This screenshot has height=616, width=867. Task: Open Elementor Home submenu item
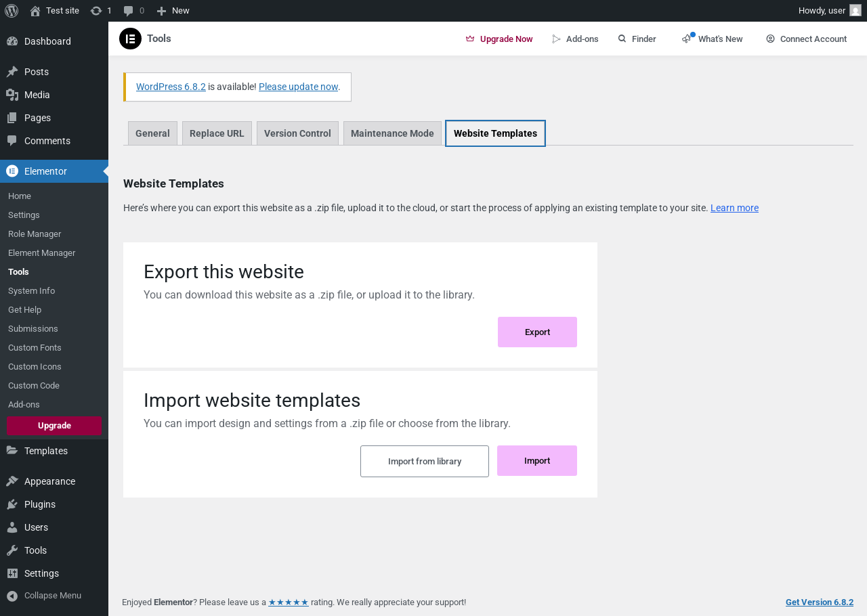coord(20,196)
